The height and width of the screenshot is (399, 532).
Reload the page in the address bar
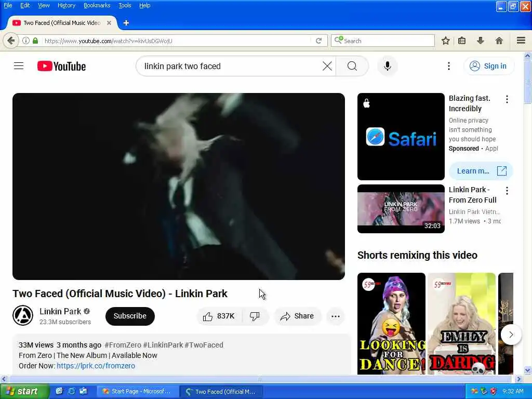(x=318, y=41)
